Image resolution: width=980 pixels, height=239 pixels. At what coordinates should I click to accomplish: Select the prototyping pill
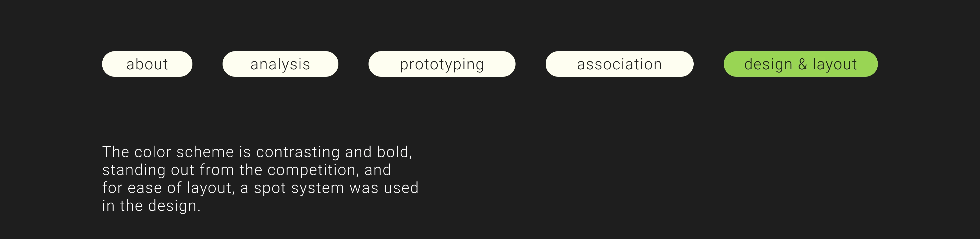(x=442, y=64)
